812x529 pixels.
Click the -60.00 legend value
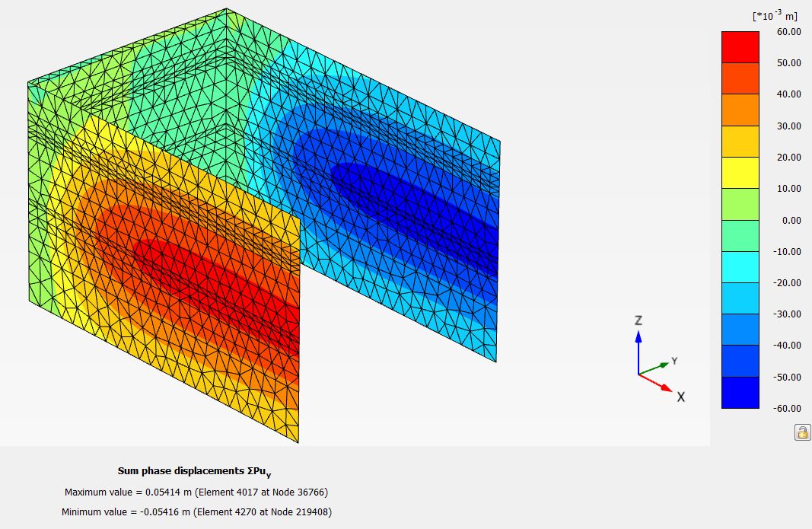coord(787,408)
